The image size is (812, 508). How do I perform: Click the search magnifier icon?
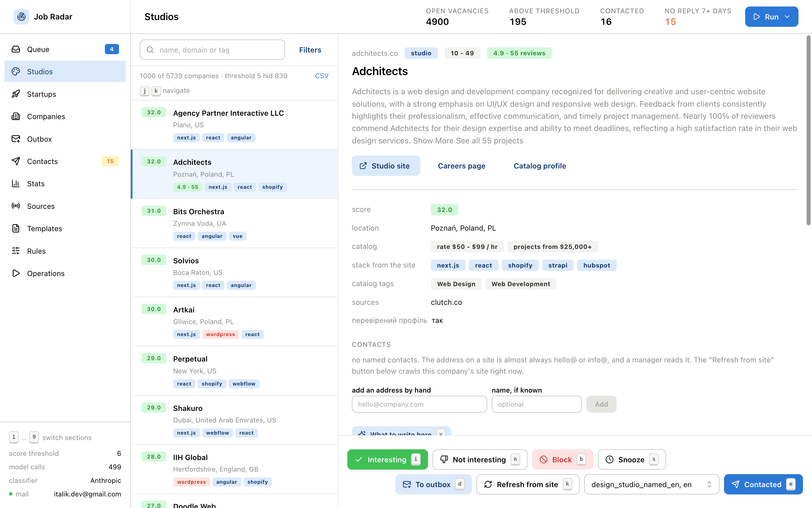tap(150, 50)
